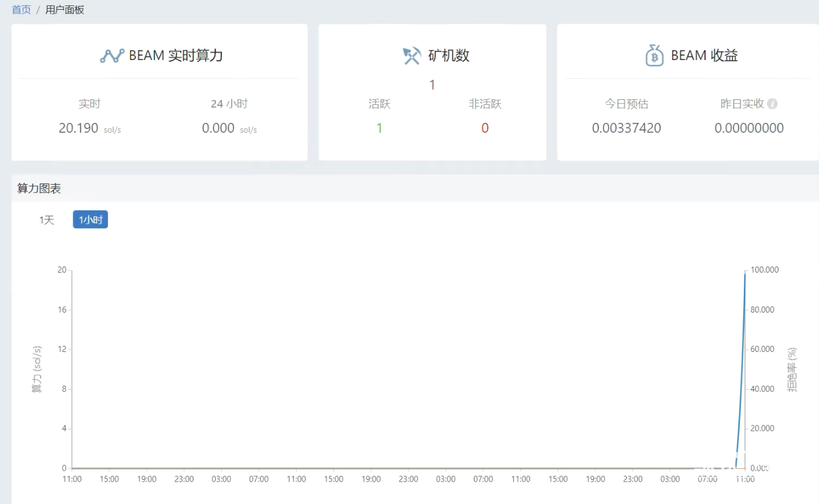The width and height of the screenshot is (819, 504).
Task: Click the 矿机数 card title
Action: [x=449, y=56]
